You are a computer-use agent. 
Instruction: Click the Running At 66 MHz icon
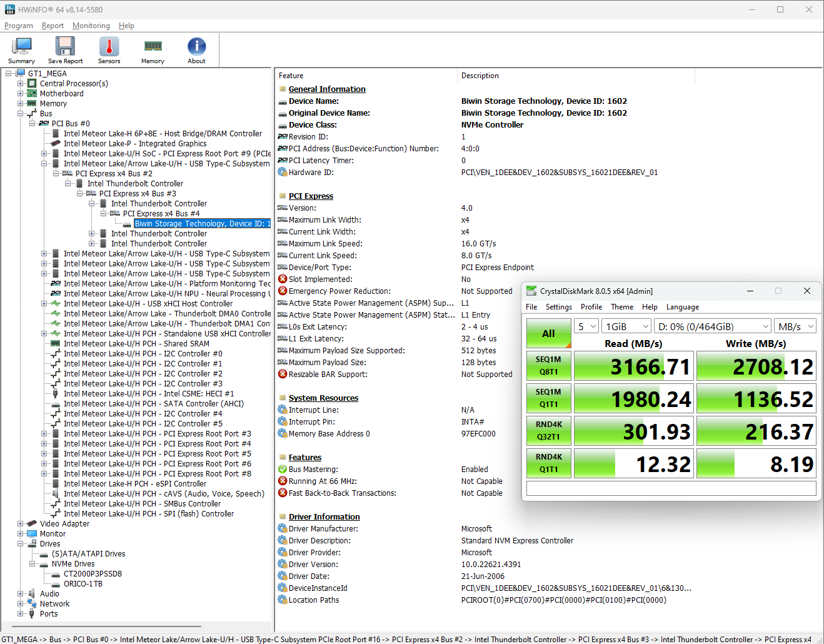(x=283, y=481)
